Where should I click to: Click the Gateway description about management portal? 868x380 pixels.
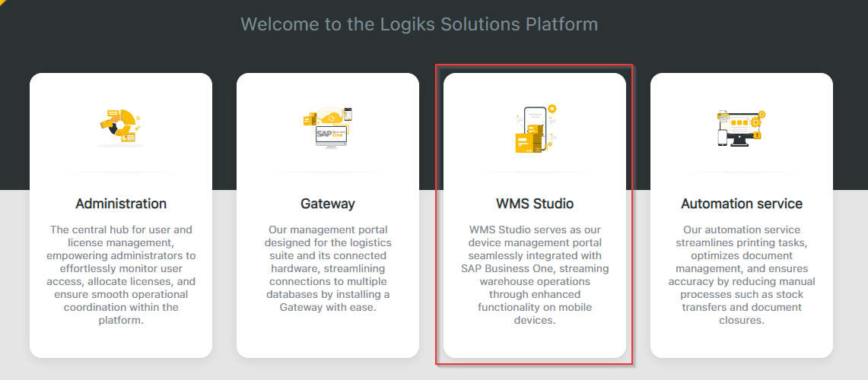[328, 268]
